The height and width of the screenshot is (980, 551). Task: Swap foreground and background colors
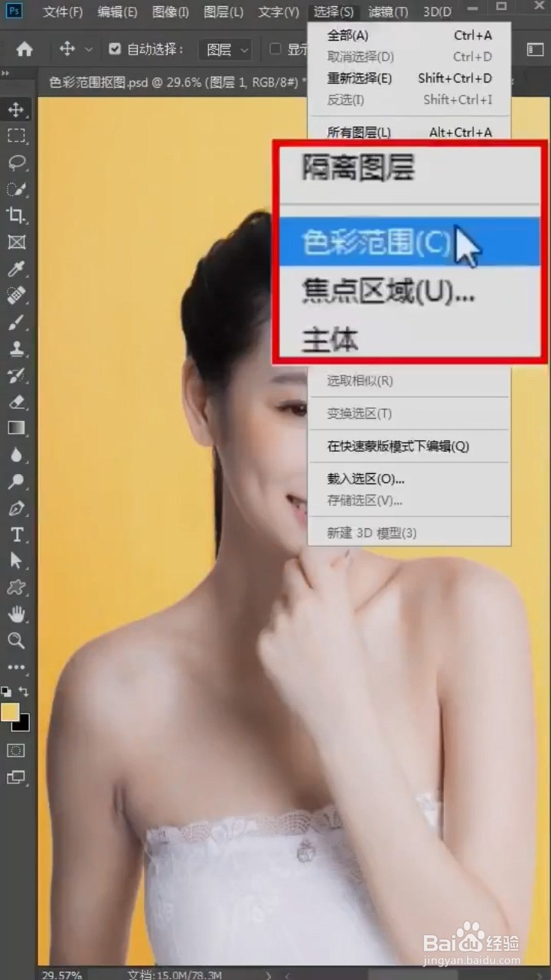click(x=24, y=691)
